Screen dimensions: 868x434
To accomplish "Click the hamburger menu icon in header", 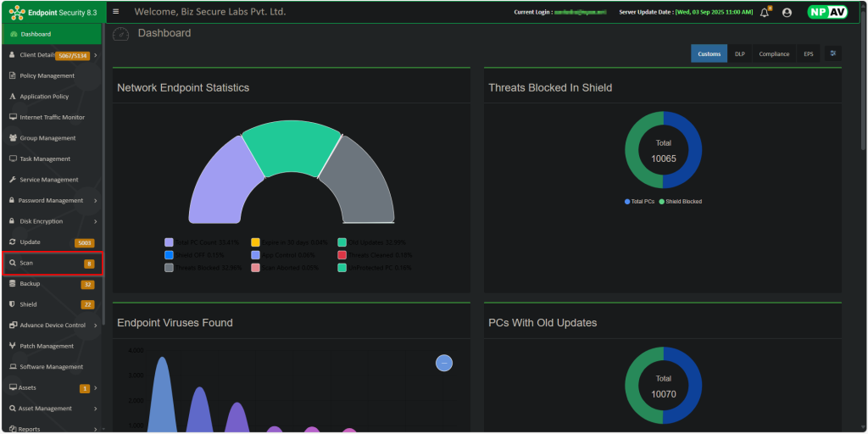I will coord(116,12).
